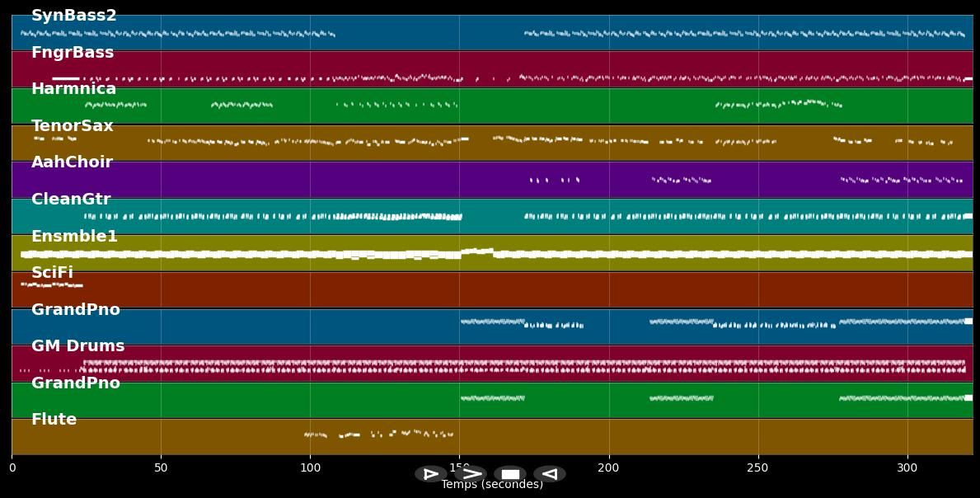Screen dimensions: 980x498
Task: Click the 0 seconds tick label on the time axis
Action: (x=12, y=468)
